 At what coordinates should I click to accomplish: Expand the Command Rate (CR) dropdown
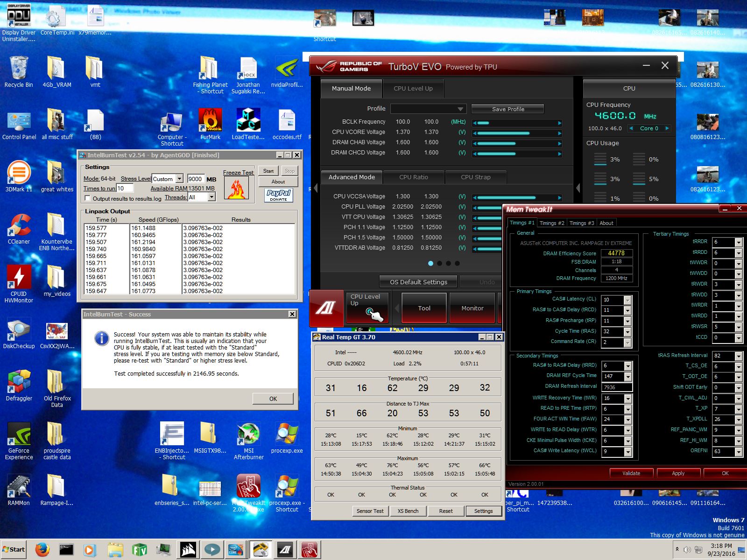pyautogui.click(x=627, y=343)
